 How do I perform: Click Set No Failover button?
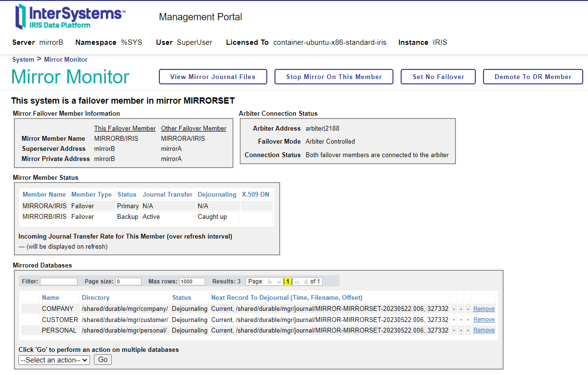click(438, 77)
